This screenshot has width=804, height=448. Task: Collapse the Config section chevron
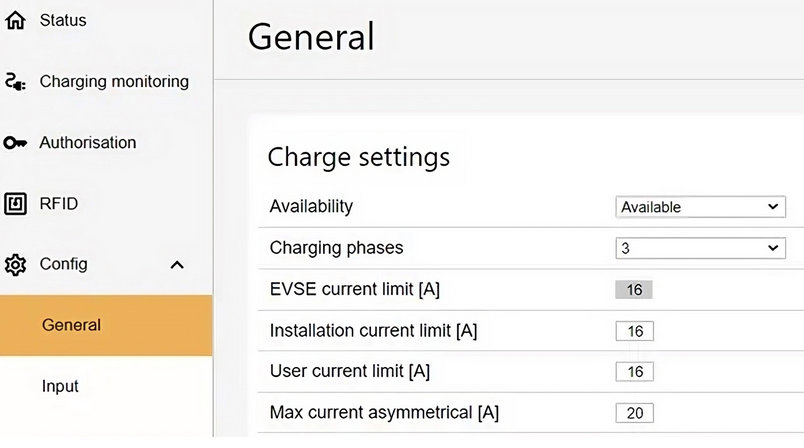click(x=177, y=265)
